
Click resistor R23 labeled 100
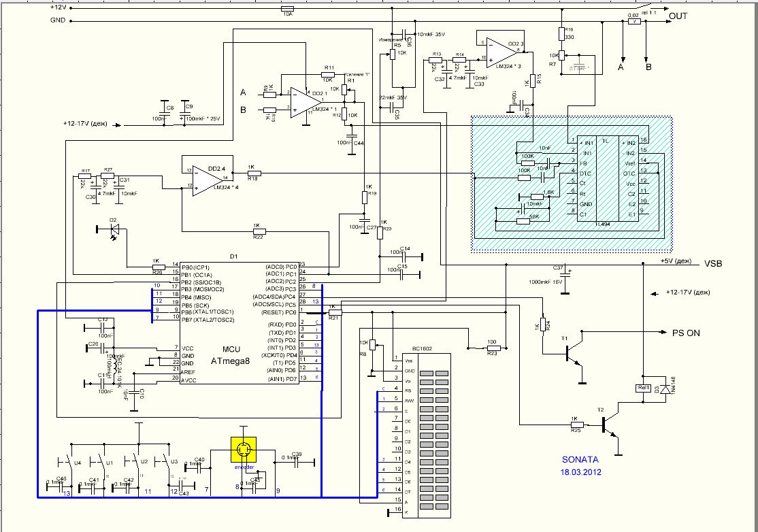tap(492, 348)
